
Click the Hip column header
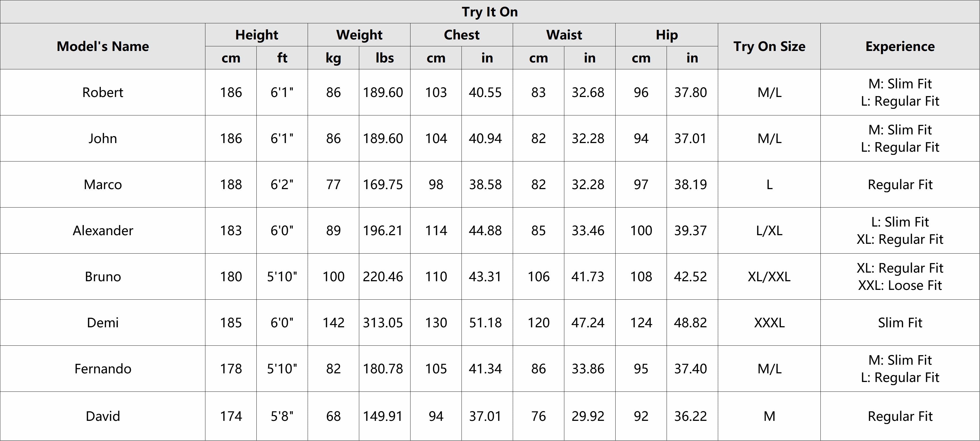[667, 35]
